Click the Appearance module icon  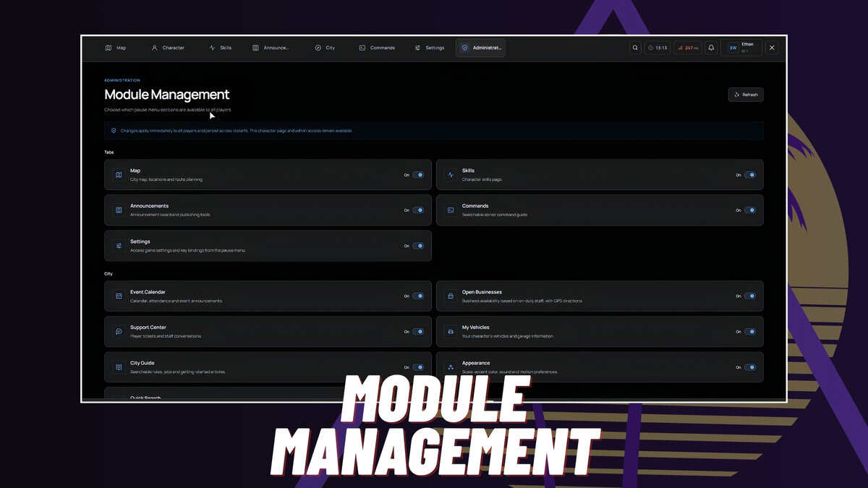point(451,367)
